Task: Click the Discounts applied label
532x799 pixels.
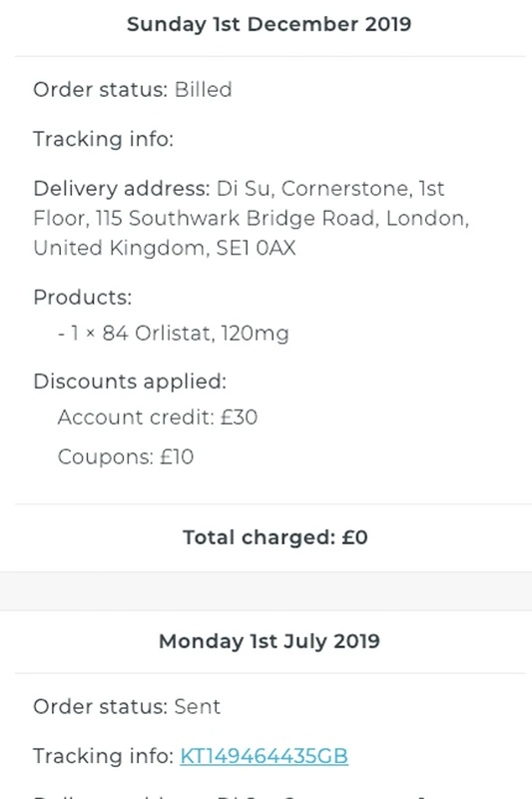Action: point(130,382)
